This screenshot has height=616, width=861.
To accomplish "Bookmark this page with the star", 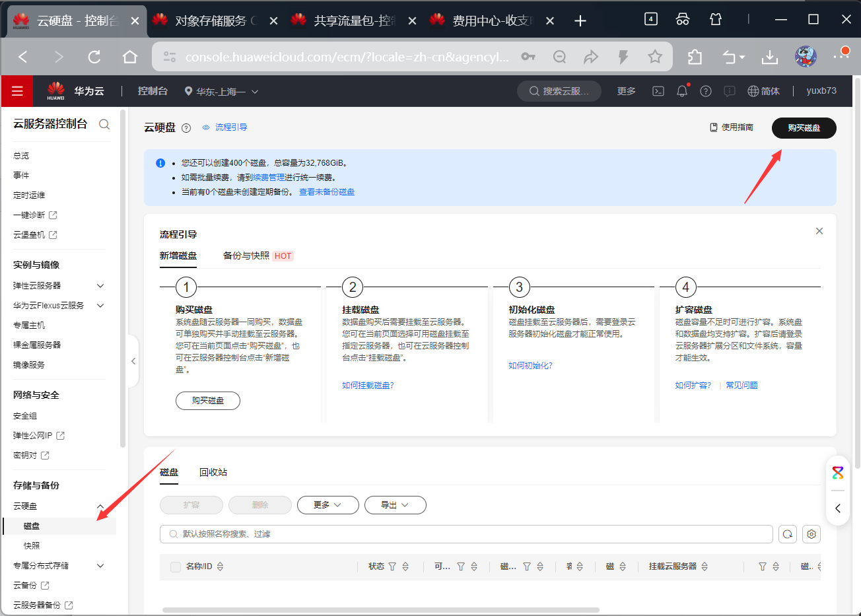I will 655,57.
